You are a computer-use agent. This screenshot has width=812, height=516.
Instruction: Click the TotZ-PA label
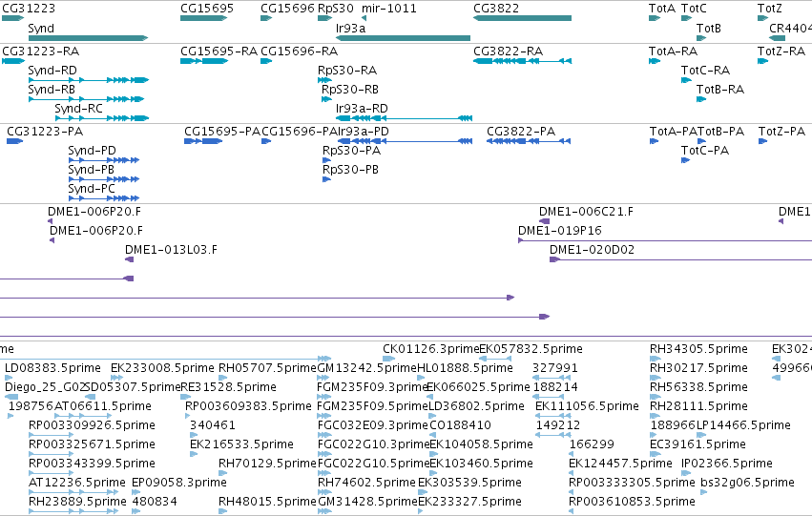coord(781,132)
